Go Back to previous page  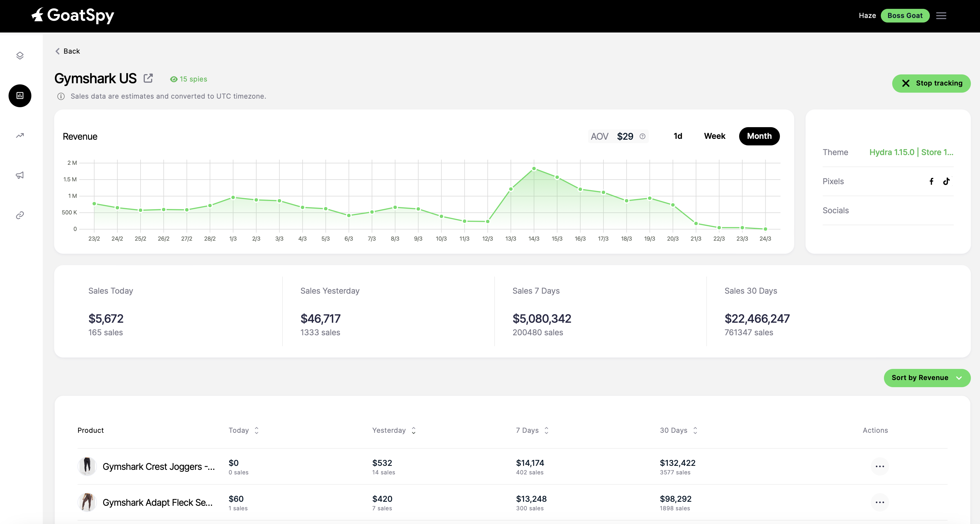[x=68, y=51]
